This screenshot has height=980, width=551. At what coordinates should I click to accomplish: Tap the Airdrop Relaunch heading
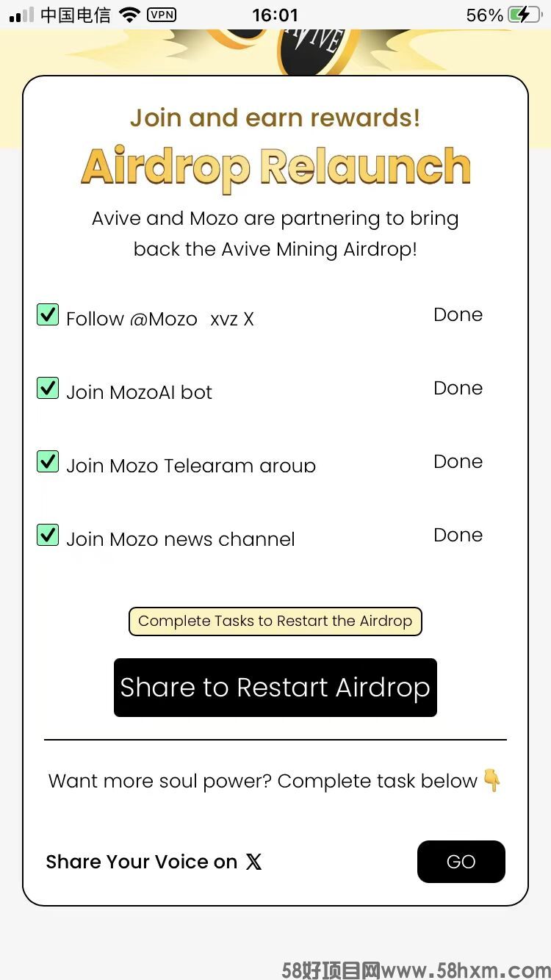click(x=275, y=167)
